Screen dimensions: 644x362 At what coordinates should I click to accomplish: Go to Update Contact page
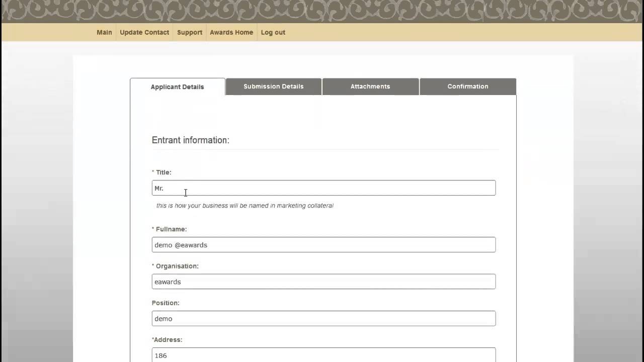click(x=144, y=32)
